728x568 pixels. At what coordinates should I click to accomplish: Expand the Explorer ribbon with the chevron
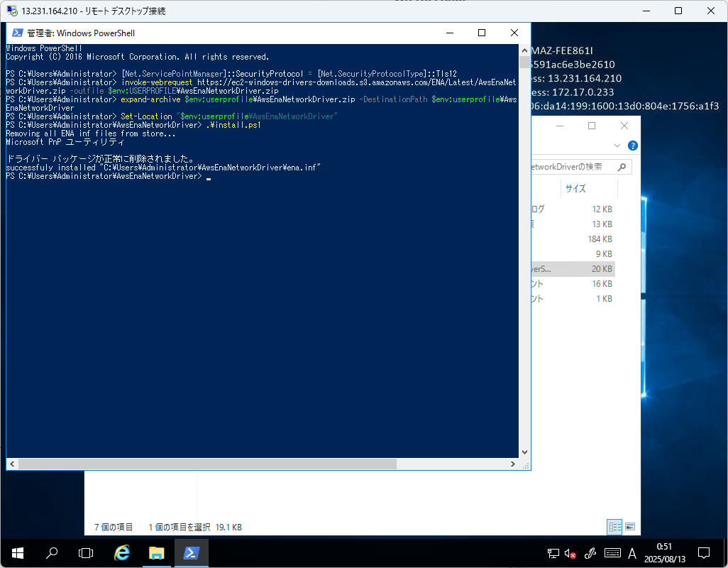[616, 145]
